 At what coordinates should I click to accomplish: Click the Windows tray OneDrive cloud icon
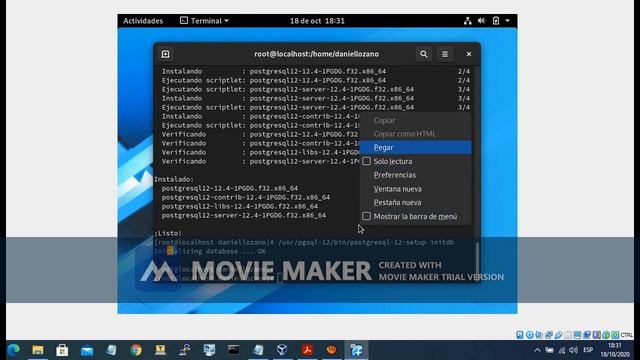[x=550, y=350]
